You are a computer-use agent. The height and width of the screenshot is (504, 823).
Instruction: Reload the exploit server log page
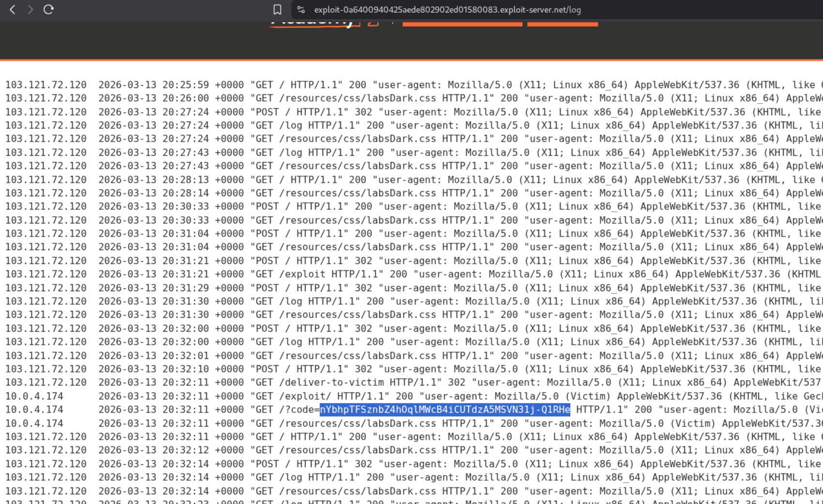[x=48, y=10]
